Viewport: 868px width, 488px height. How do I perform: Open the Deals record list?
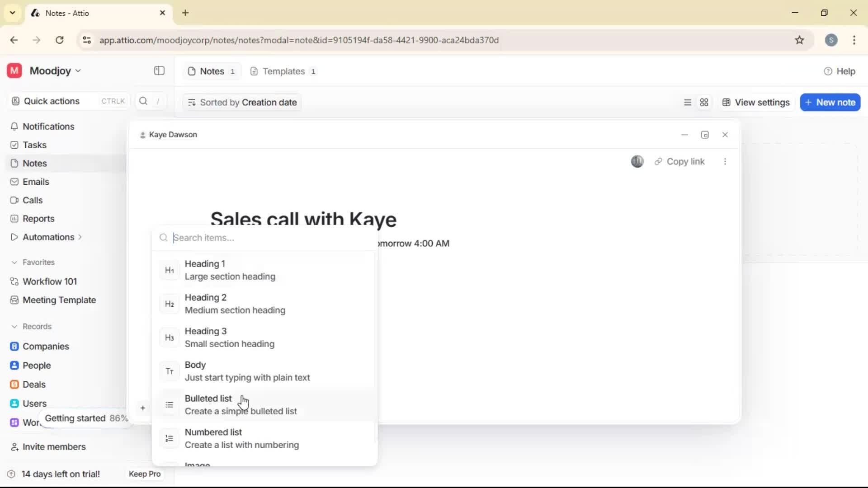[33, 385]
